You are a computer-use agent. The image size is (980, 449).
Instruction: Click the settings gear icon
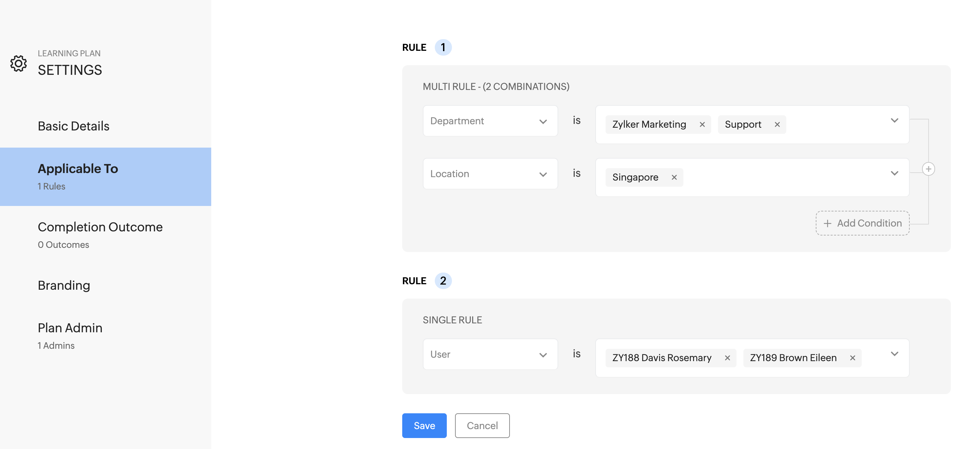(18, 63)
